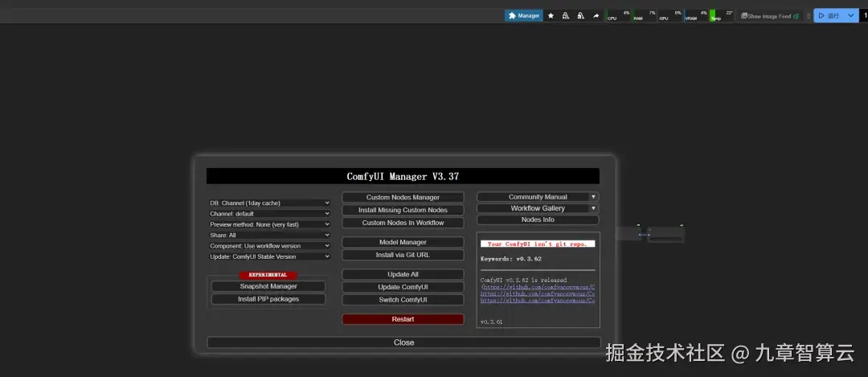Click the first unload models icon after the star
Image resolution: width=868 pixels, height=377 pixels.
(566, 16)
